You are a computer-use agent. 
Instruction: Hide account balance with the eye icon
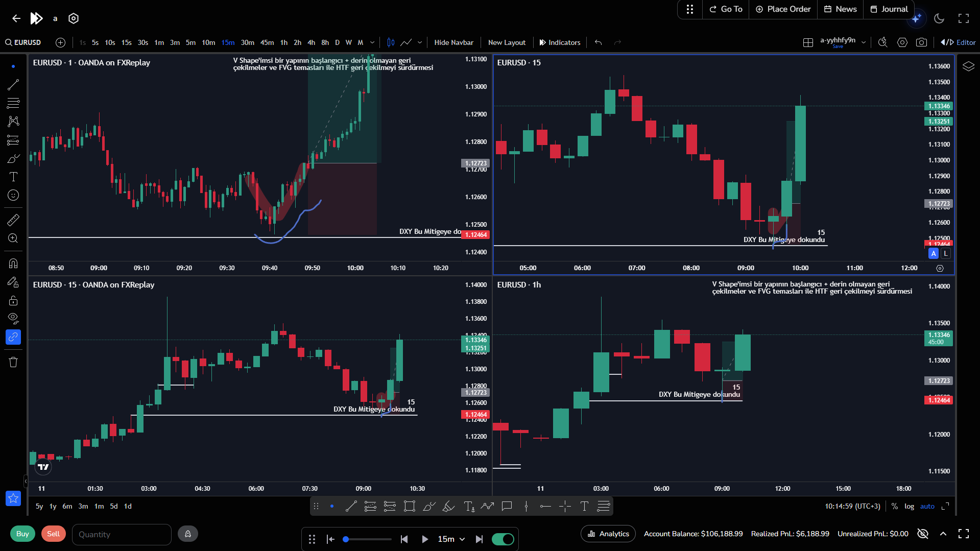922,534
